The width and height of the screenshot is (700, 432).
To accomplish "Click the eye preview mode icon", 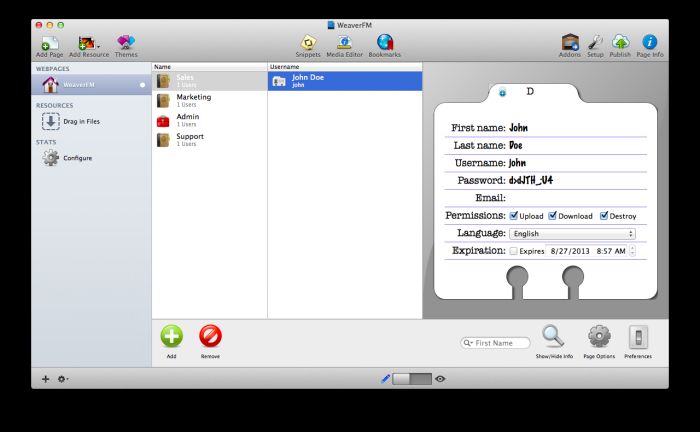I will point(440,379).
